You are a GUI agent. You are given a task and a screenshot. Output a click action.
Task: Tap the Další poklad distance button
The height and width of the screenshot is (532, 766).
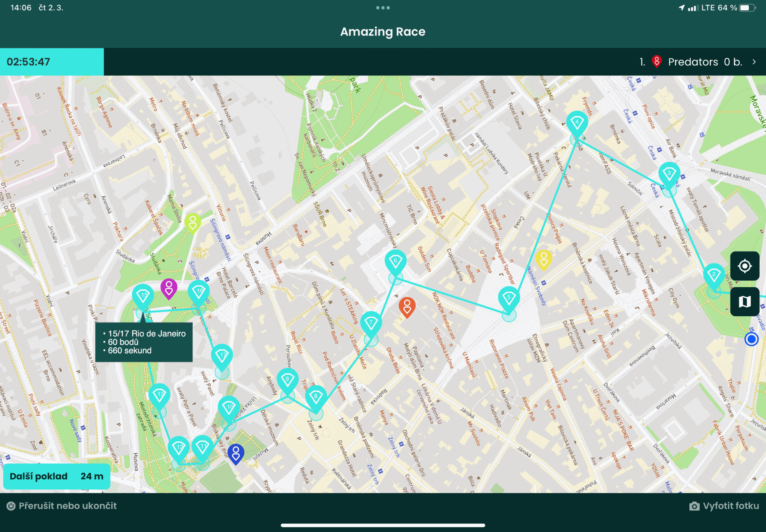click(x=57, y=477)
